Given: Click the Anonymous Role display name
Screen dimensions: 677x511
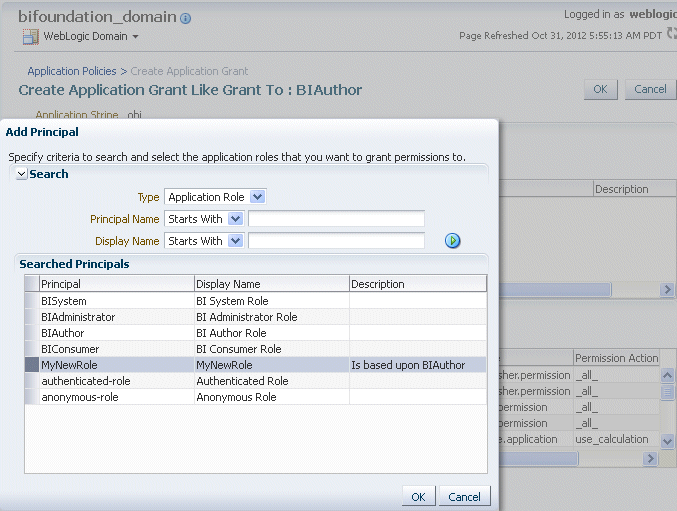Looking at the screenshot, I should click(236, 397).
